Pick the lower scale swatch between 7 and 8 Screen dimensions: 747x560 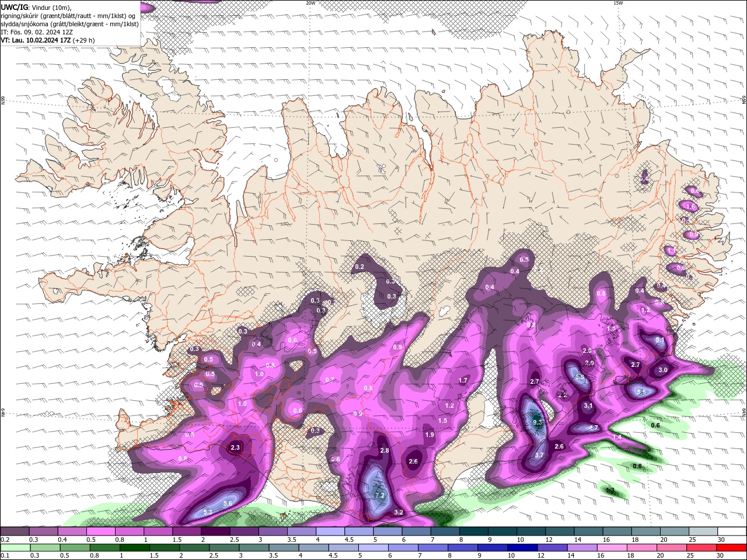[x=433, y=548]
